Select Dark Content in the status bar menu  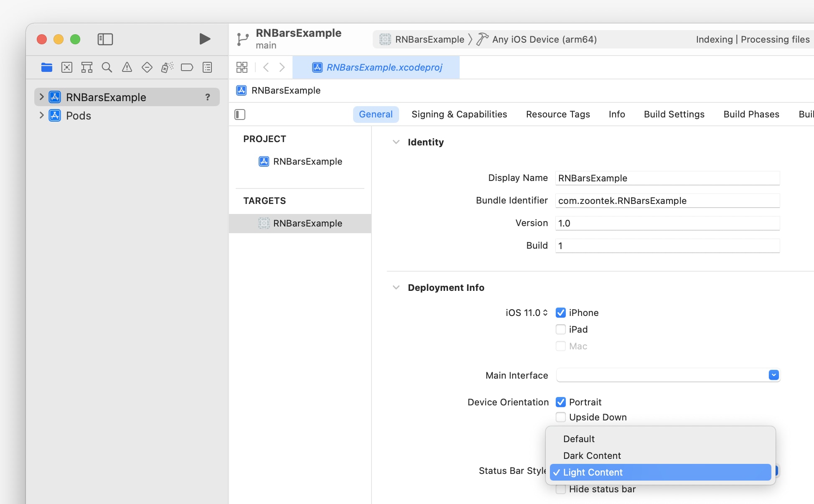point(592,456)
